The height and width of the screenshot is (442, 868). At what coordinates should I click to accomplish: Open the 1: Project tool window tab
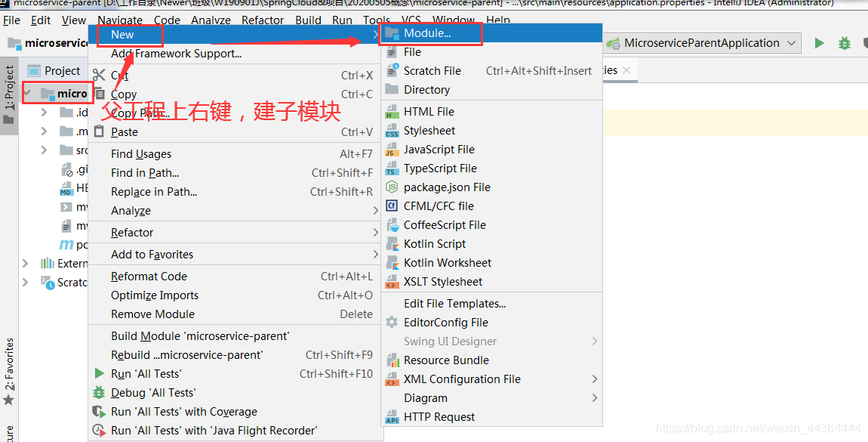[x=9, y=95]
